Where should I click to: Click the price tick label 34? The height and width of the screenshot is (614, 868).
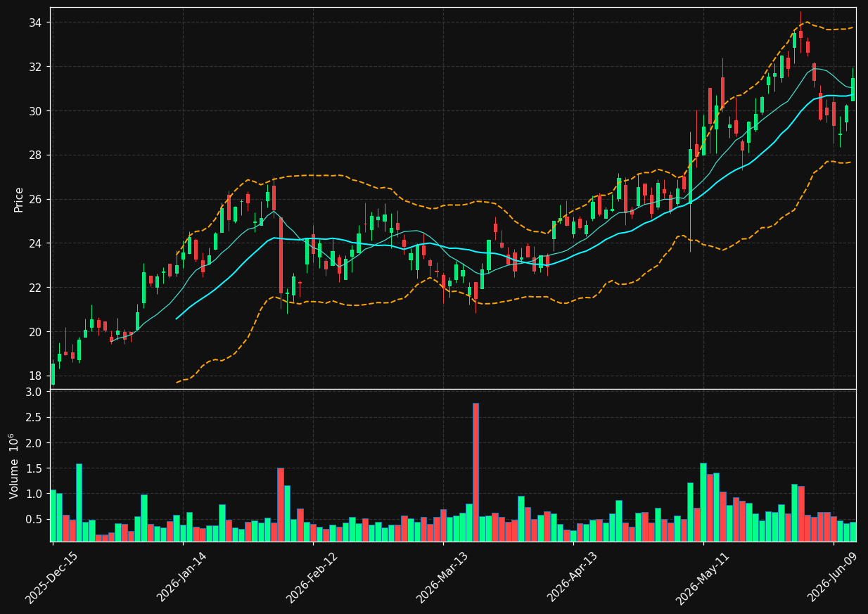coord(35,23)
